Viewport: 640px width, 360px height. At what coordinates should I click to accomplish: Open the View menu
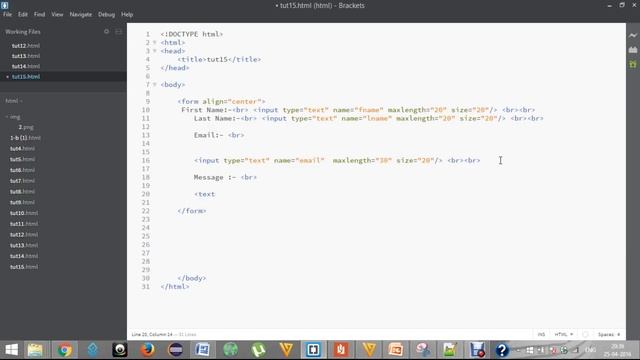pos(57,14)
